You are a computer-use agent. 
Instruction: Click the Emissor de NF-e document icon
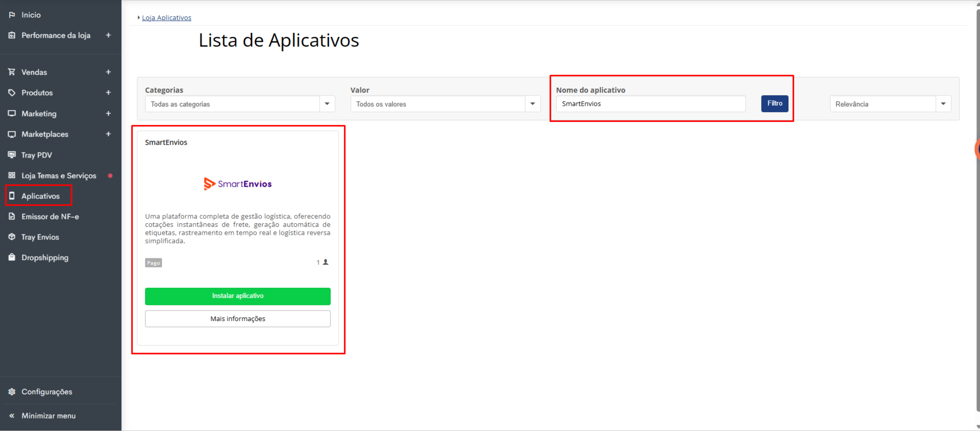click(12, 216)
